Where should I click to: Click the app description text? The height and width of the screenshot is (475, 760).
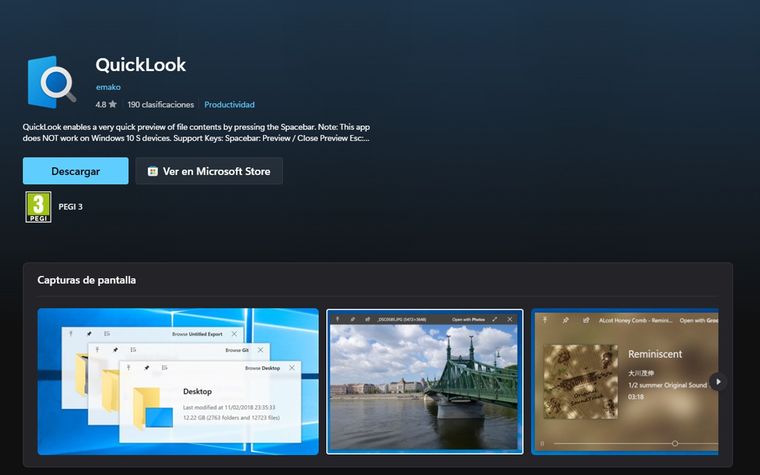196,132
